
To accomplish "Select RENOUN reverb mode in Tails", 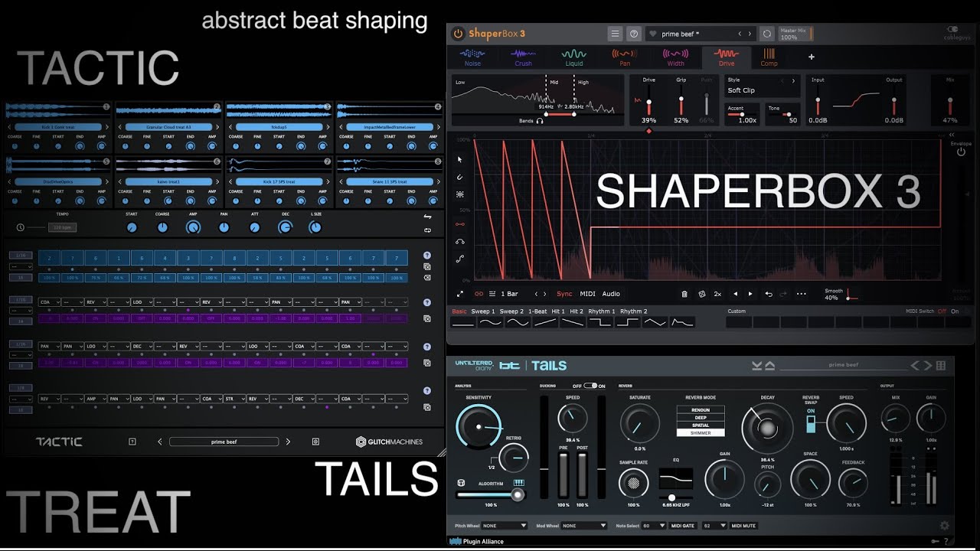I will point(701,410).
